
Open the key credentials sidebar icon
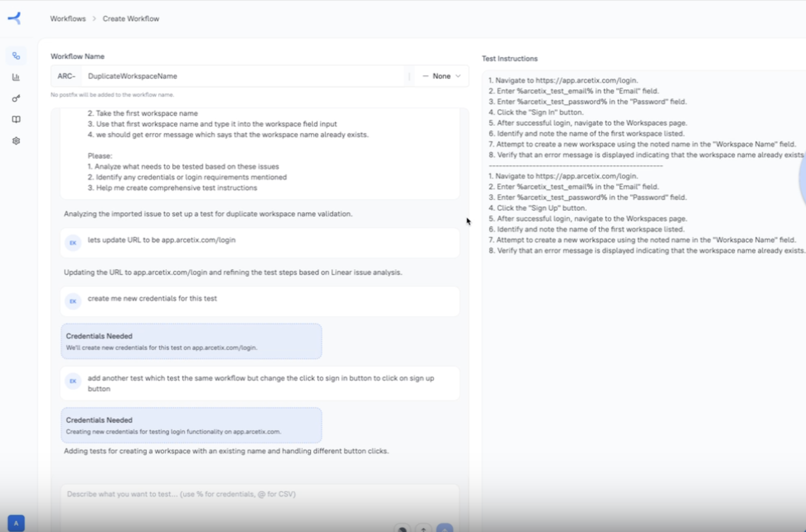click(16, 98)
